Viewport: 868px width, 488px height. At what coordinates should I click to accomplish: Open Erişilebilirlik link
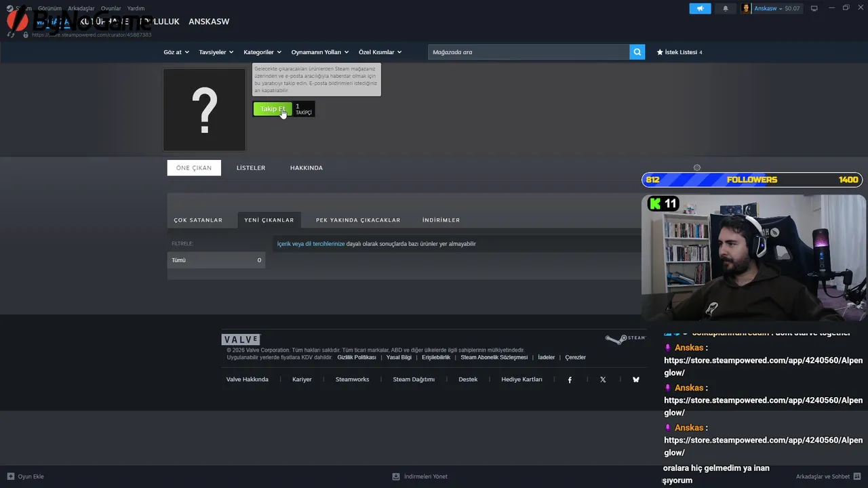436,357
